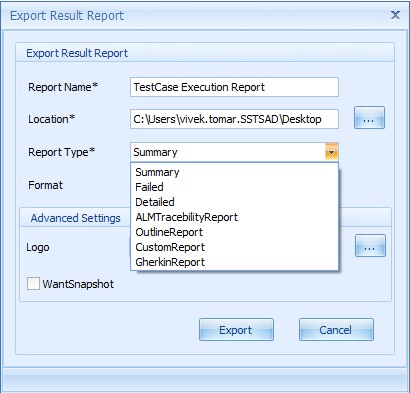The height and width of the screenshot is (393, 410).
Task: Collapse the Report Type dropdown arrow
Action: coord(331,153)
